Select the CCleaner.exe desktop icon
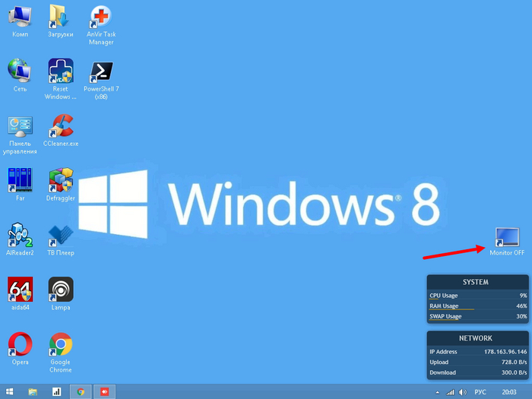Image resolution: width=532 pixels, height=399 pixels. pyautogui.click(x=61, y=126)
